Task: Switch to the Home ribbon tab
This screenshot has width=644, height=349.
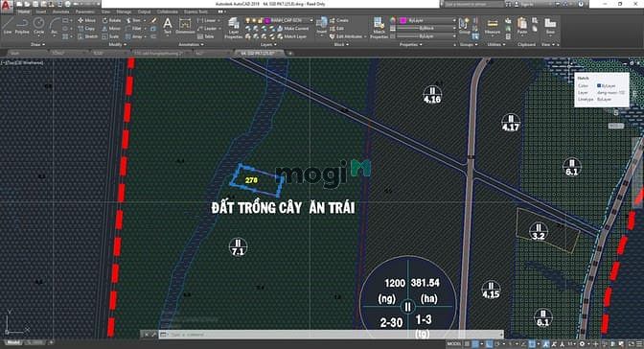Action: pyautogui.click(x=23, y=12)
